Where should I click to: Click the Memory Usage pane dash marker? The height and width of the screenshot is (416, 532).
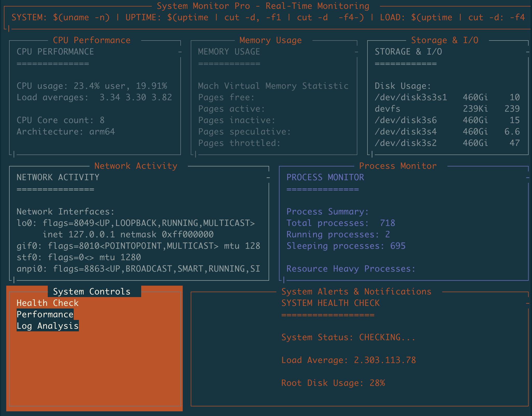pos(357,52)
